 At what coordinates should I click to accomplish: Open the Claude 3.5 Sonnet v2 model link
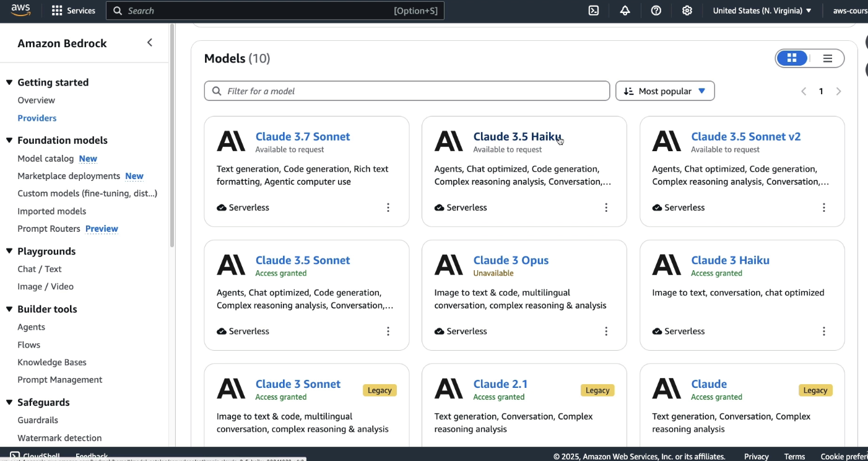tap(746, 136)
